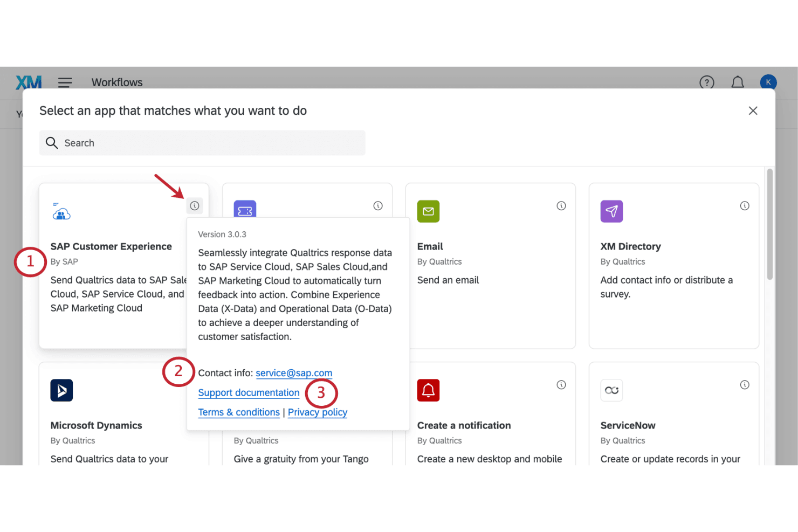Click the info icon beside the ticket app
This screenshot has width=798, height=532.
tap(378, 206)
